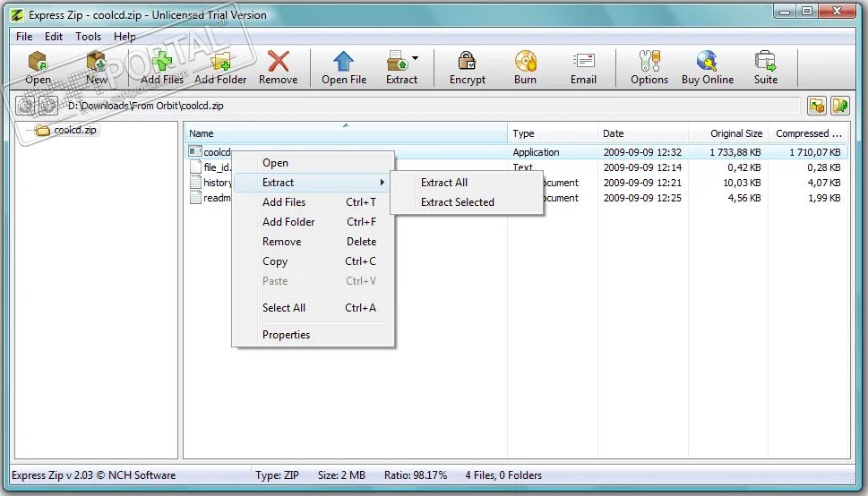Image resolution: width=868 pixels, height=496 pixels.
Task: Click the Application type cell
Action: click(x=536, y=152)
